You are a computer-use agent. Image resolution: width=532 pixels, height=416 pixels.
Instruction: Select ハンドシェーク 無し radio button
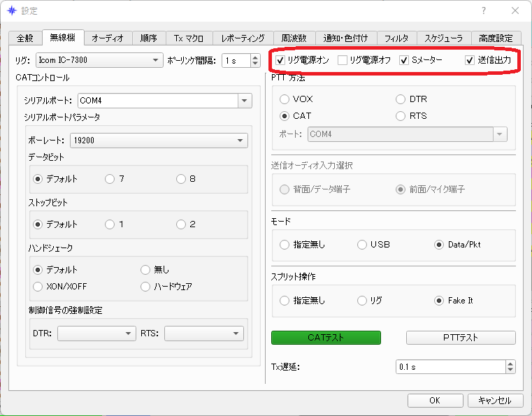(145, 270)
